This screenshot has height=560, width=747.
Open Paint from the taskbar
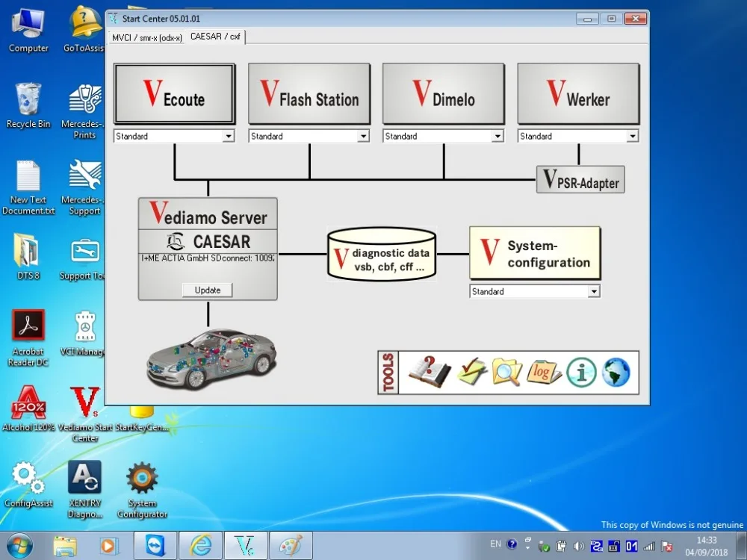click(291, 546)
